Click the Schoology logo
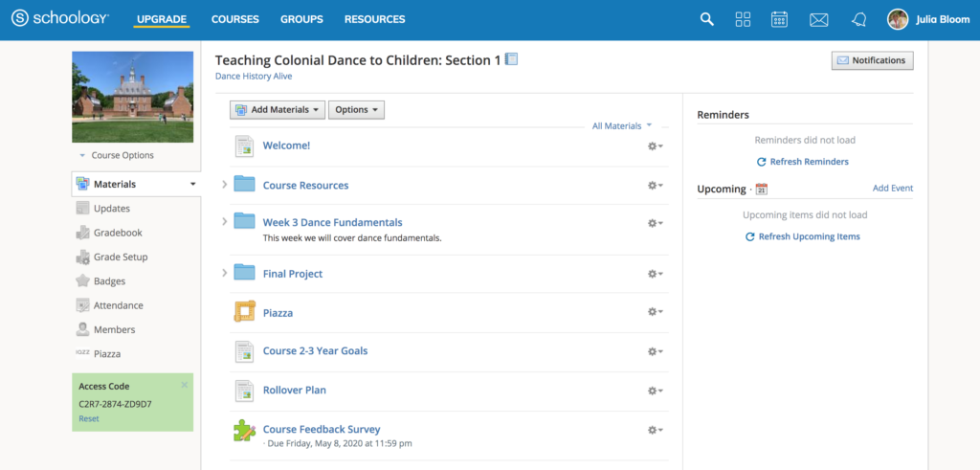 pyautogui.click(x=59, y=19)
